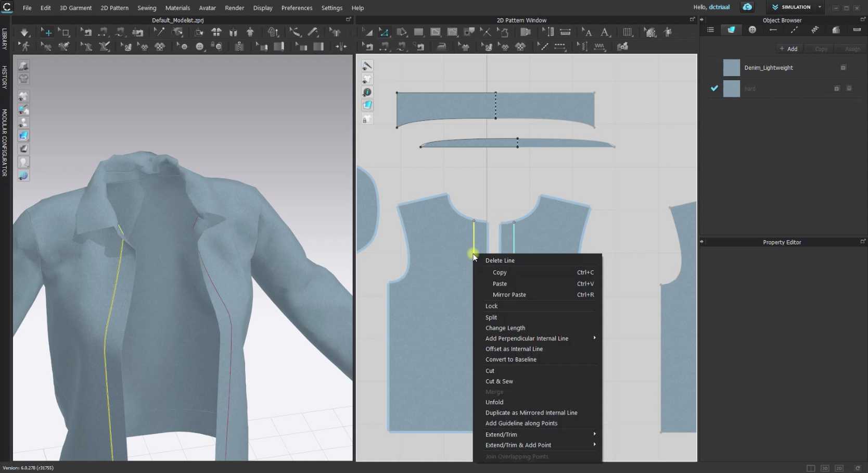
Task: Open the Sewing menu in menu bar
Action: 146,8
